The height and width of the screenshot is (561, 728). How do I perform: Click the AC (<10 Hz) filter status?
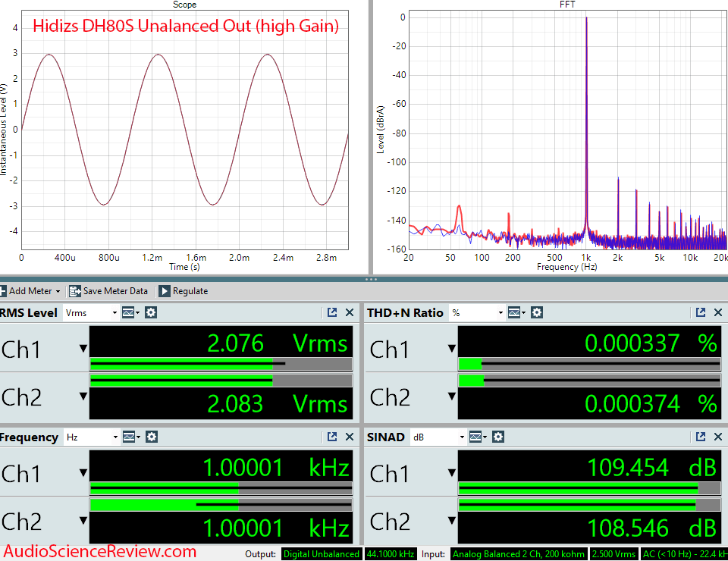[684, 554]
